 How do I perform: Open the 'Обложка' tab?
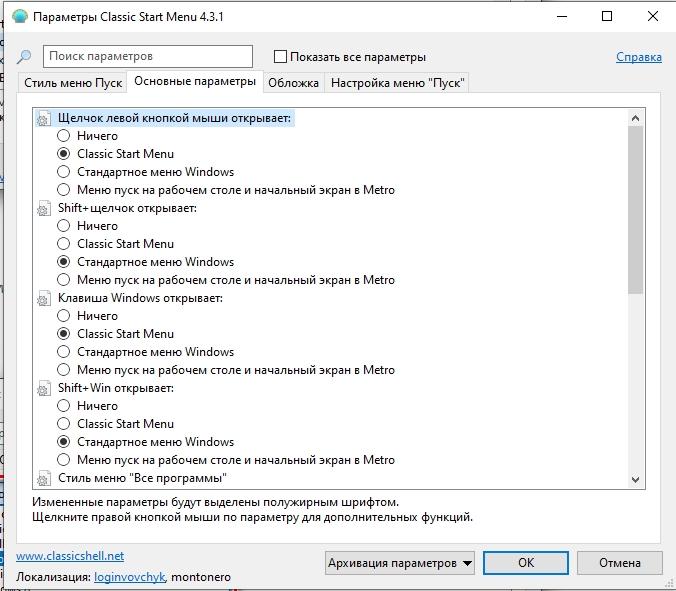tap(293, 83)
